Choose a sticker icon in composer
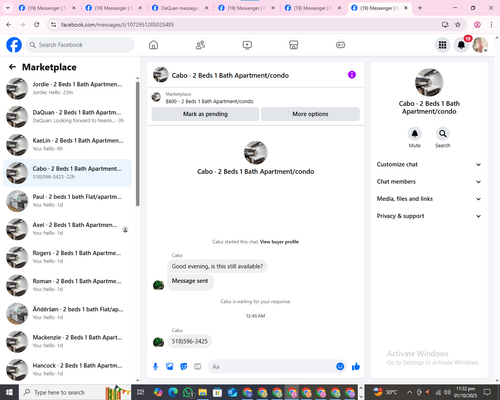Screen dimensions: 500x400 click(184, 367)
